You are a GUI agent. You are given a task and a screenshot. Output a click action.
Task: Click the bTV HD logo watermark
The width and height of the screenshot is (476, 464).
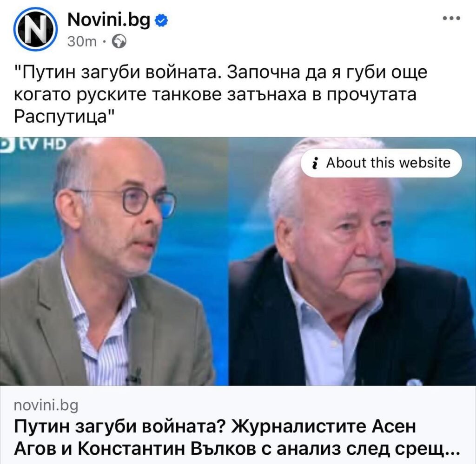coord(33,144)
